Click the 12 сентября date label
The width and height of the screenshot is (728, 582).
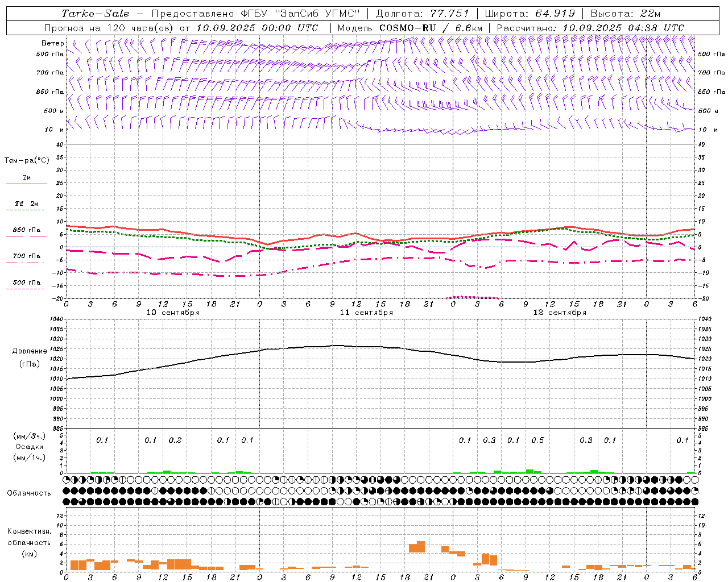pos(560,313)
